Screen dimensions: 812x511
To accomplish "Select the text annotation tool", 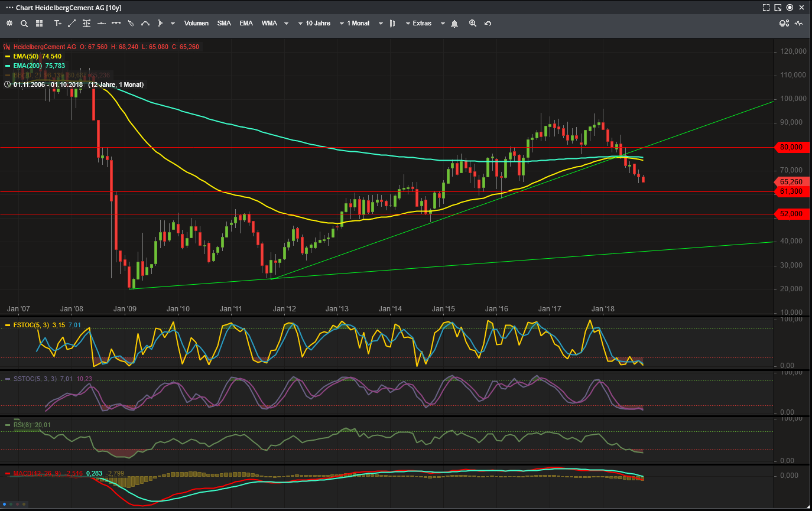I will tap(57, 23).
